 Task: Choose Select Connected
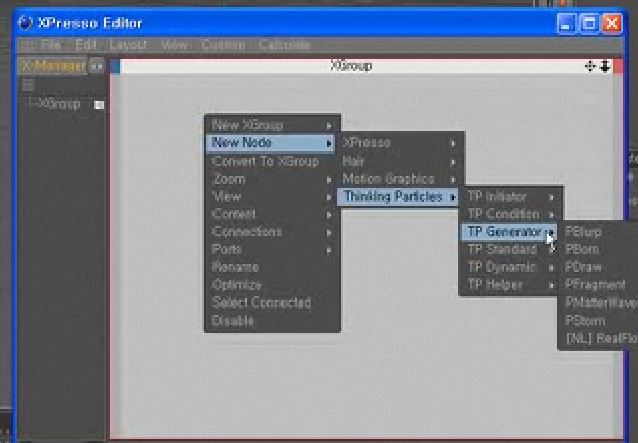272,303
